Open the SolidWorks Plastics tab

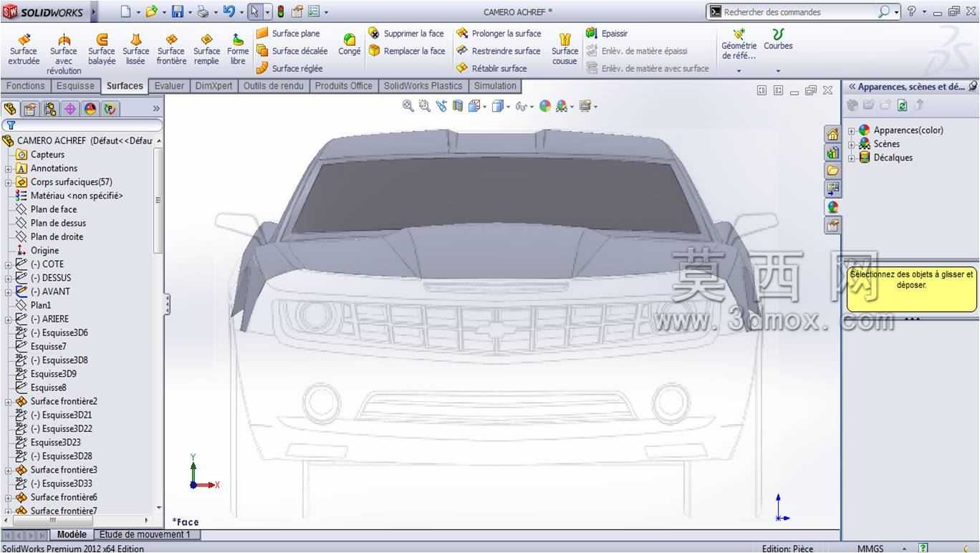click(423, 86)
